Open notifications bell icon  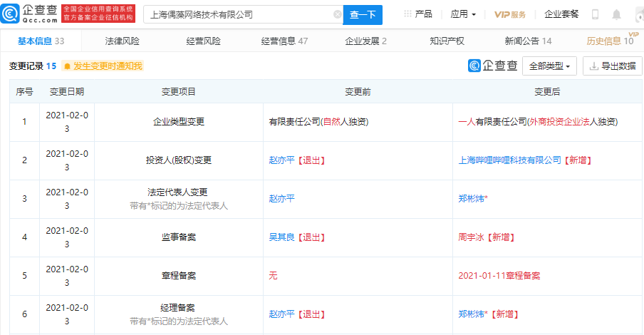coord(616,14)
